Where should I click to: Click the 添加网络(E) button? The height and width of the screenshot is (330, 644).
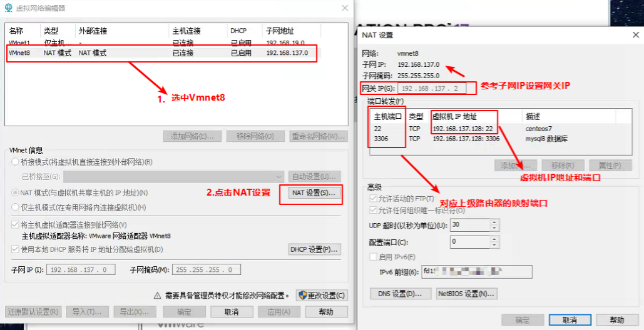pos(192,136)
